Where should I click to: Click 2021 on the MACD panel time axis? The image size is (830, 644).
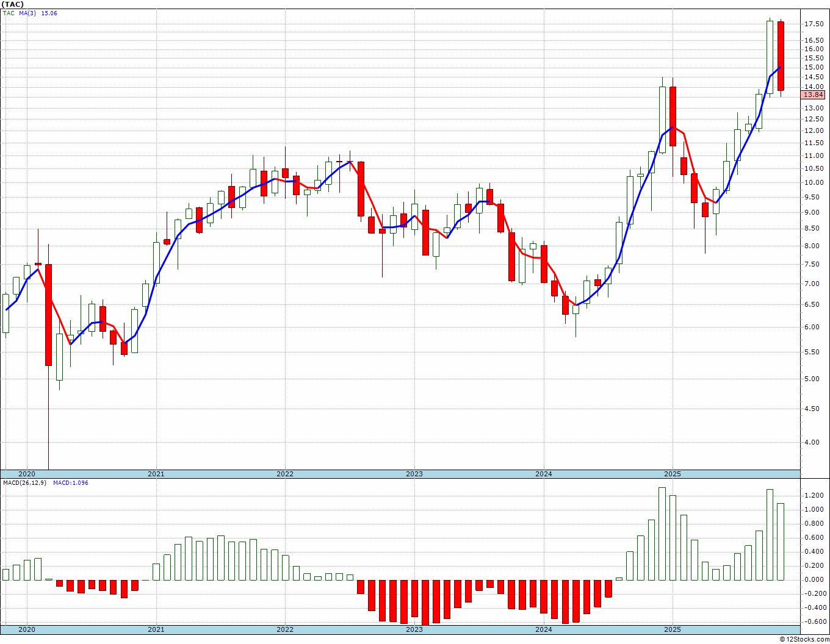click(156, 629)
